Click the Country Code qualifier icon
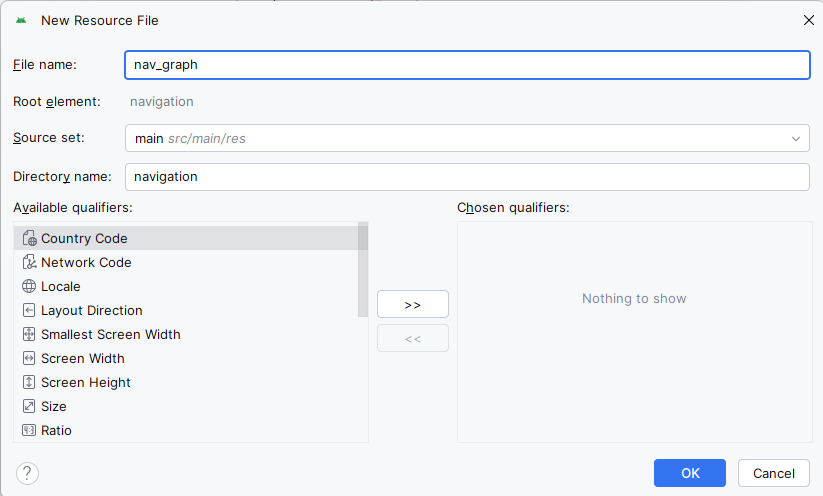Viewport: 823px width, 496px height. (29, 238)
